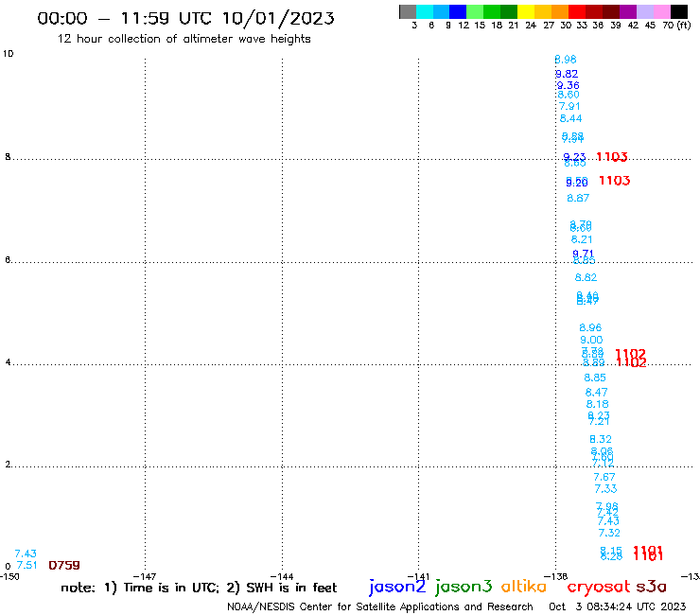
Task: Click the wave height reading 8.82
Action: pyautogui.click(x=586, y=277)
